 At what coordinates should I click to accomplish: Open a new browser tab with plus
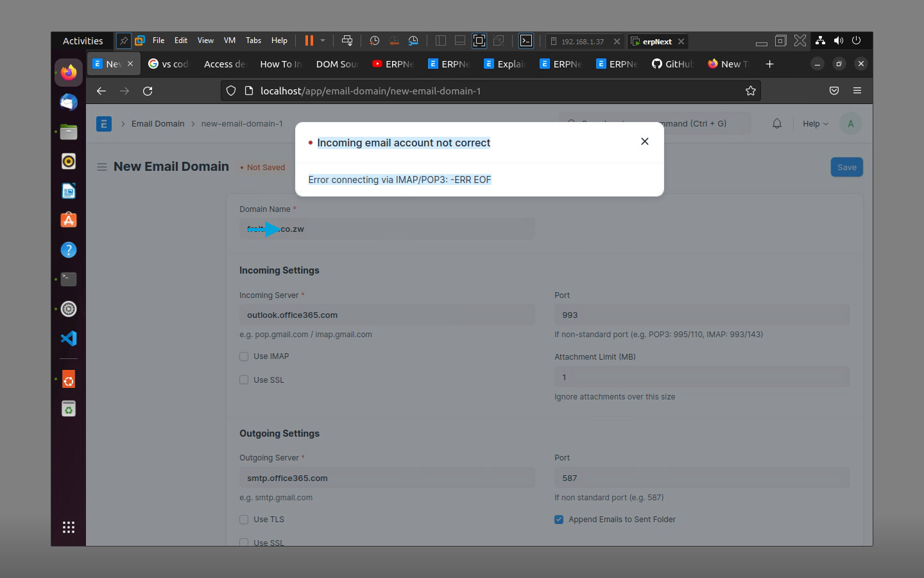(x=770, y=64)
